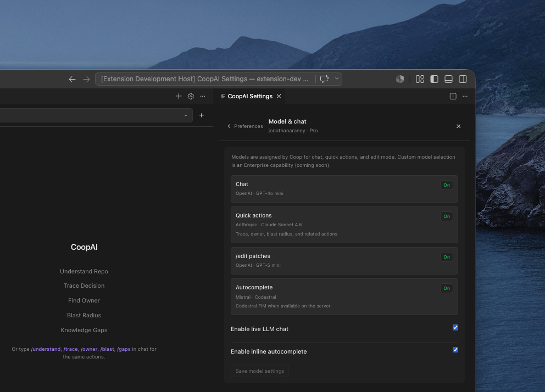Click the Autocomplete card title
Image resolution: width=545 pixels, height=392 pixels.
(x=254, y=287)
